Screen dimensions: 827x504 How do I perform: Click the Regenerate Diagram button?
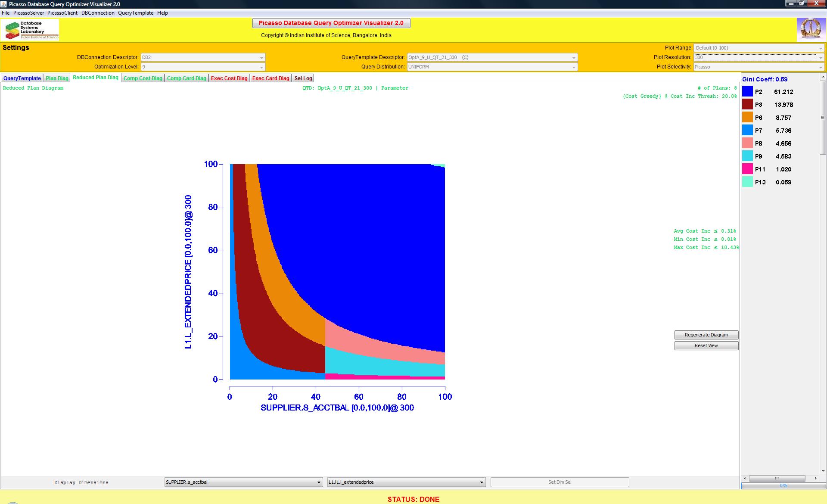pyautogui.click(x=706, y=335)
